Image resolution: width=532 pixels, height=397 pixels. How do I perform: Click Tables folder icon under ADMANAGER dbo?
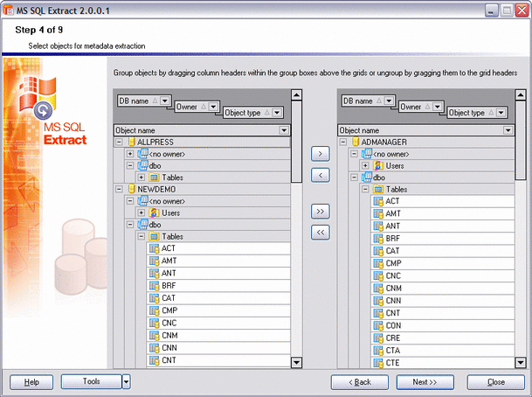pos(378,189)
